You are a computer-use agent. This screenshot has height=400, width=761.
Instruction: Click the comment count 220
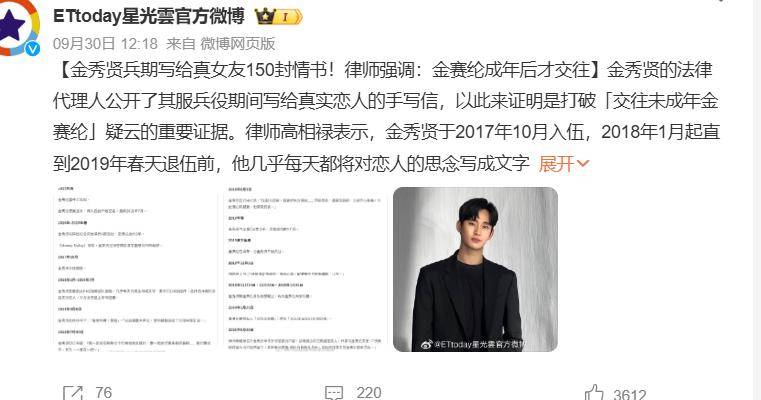point(369,392)
